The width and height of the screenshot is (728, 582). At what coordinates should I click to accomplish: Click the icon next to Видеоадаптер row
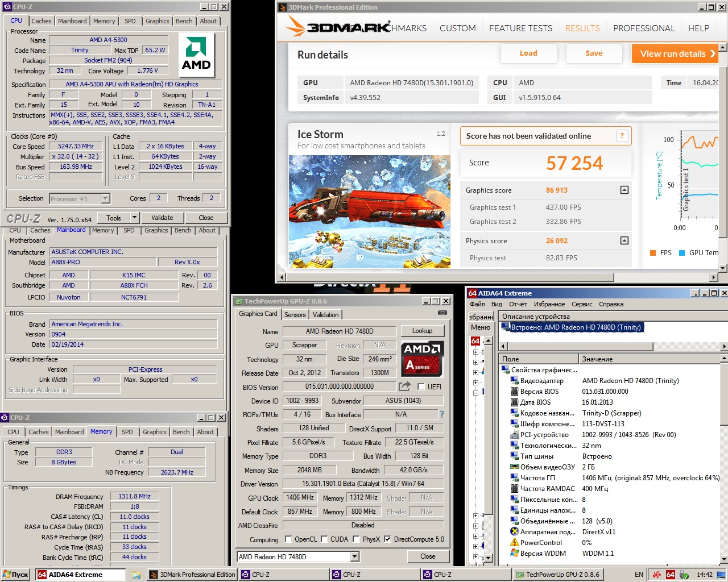514,381
